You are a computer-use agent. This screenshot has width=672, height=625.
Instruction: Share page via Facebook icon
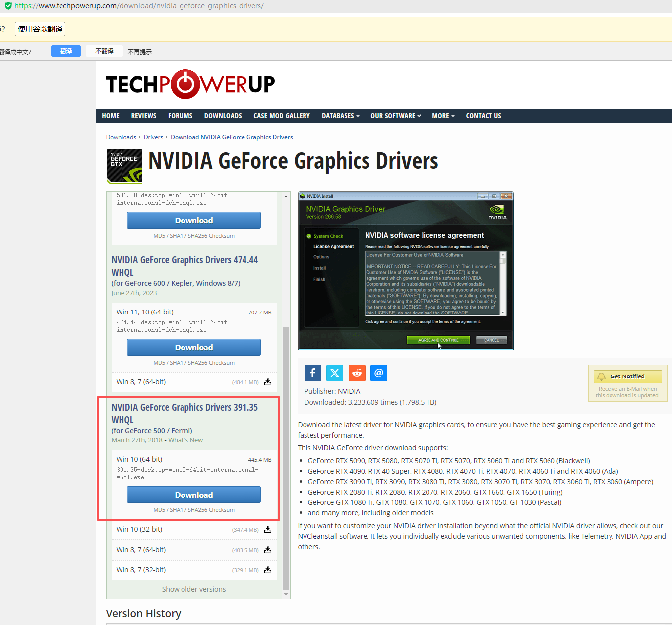tap(312, 373)
